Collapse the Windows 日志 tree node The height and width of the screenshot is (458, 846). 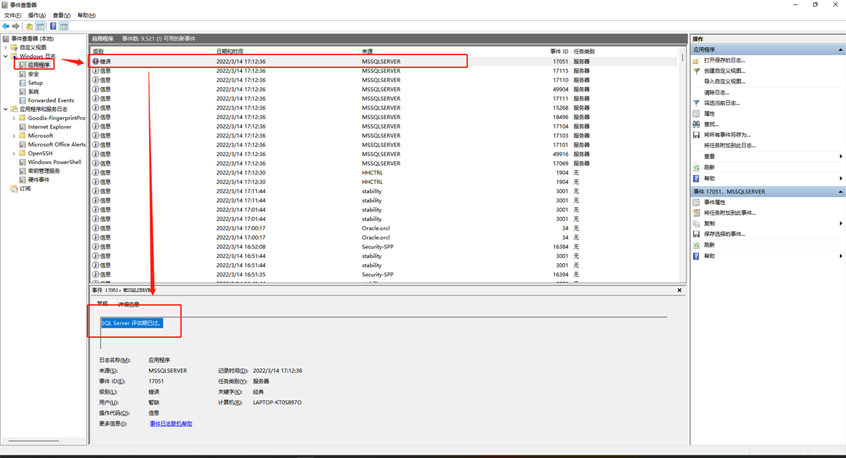click(x=5, y=56)
